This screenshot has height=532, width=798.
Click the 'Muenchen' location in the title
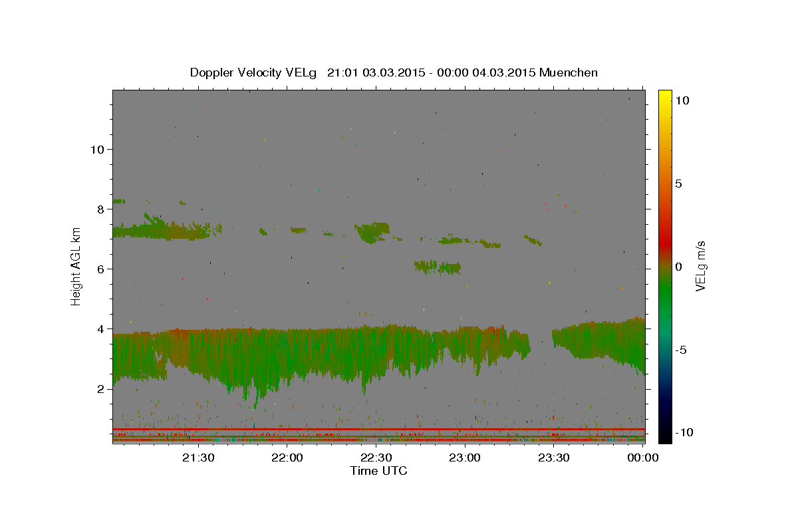coord(569,72)
